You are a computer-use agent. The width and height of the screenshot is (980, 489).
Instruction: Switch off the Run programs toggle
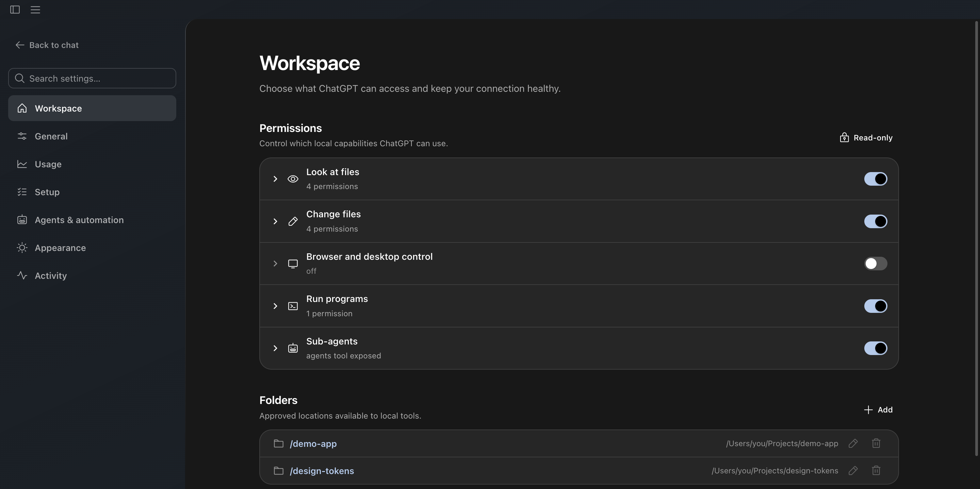tap(876, 306)
